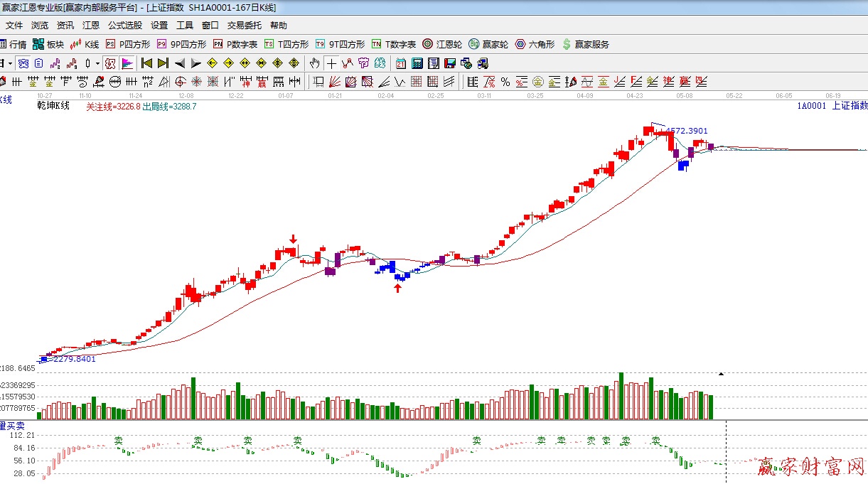Open 六角形 hexagon chart tool
This screenshot has width=868, height=484.
pos(535,44)
